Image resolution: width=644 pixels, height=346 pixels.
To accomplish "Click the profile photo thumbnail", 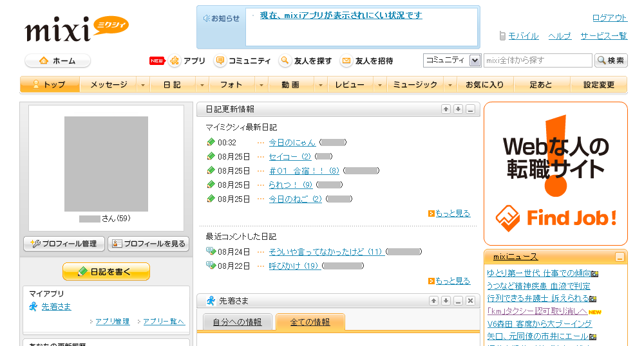I will (106, 164).
